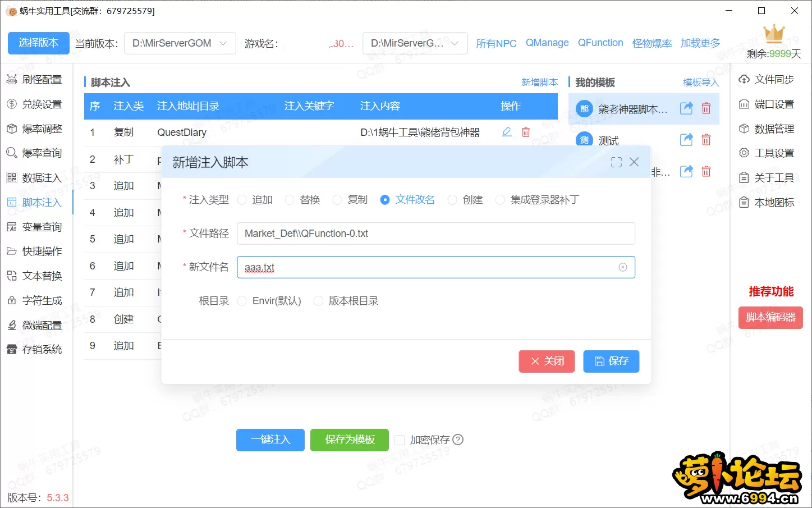The image size is (812, 508).
Task: Open 微端配置 in the sidebar
Action: pos(35,326)
